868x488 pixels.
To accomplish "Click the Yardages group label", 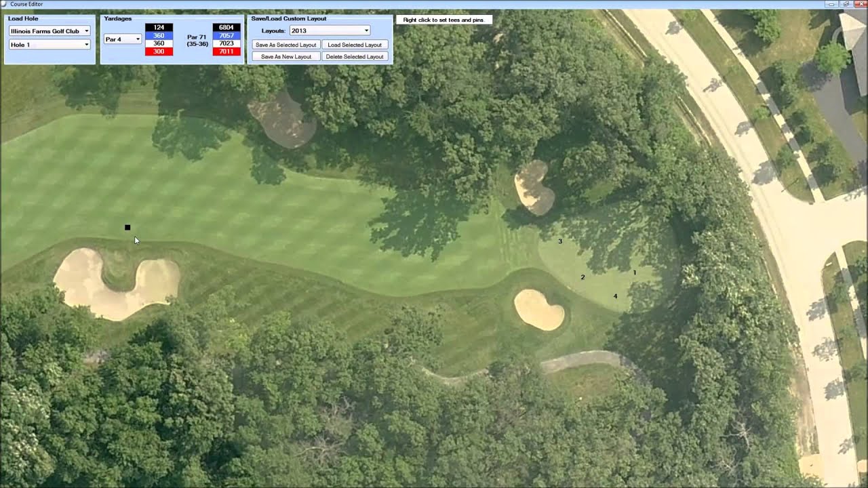I will [x=118, y=18].
